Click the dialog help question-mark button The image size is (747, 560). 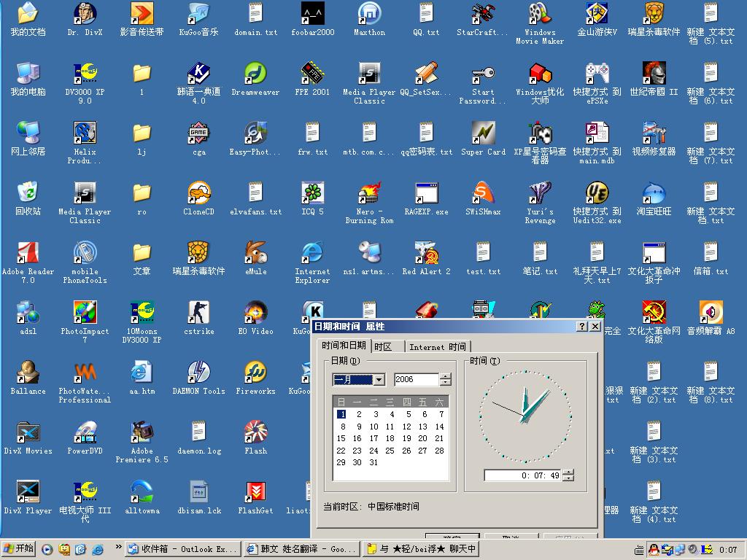[582, 326]
